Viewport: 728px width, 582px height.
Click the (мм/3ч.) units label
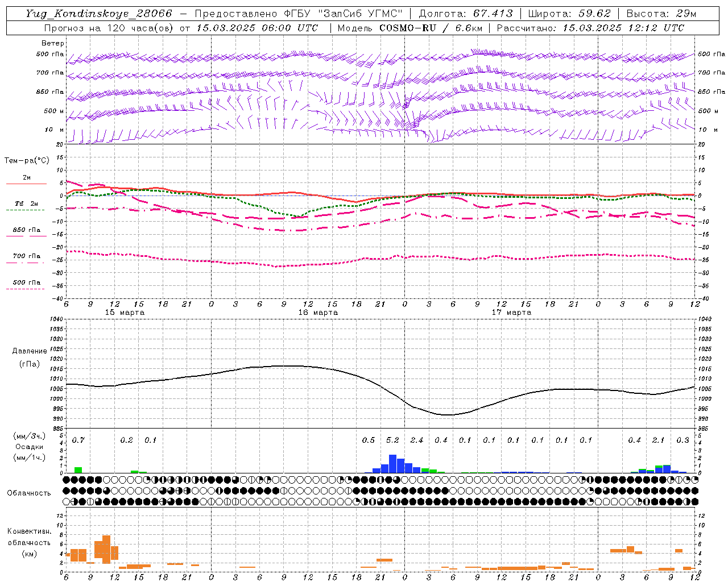30,436
